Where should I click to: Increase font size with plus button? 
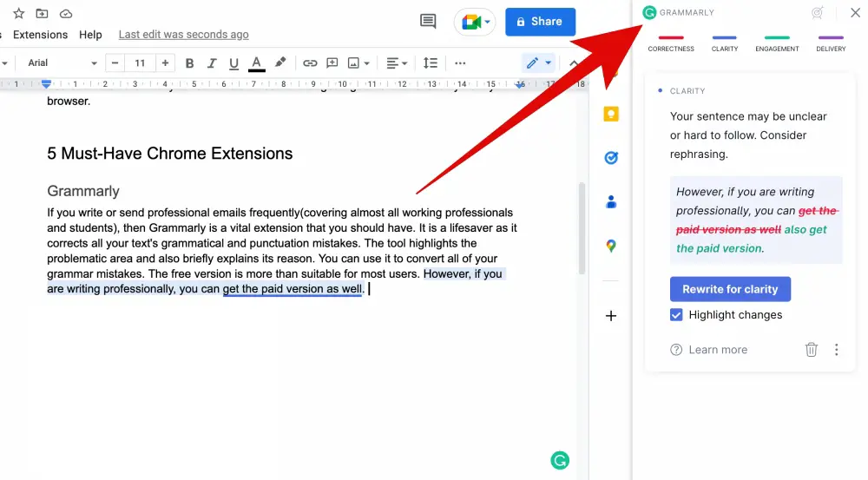(165, 63)
